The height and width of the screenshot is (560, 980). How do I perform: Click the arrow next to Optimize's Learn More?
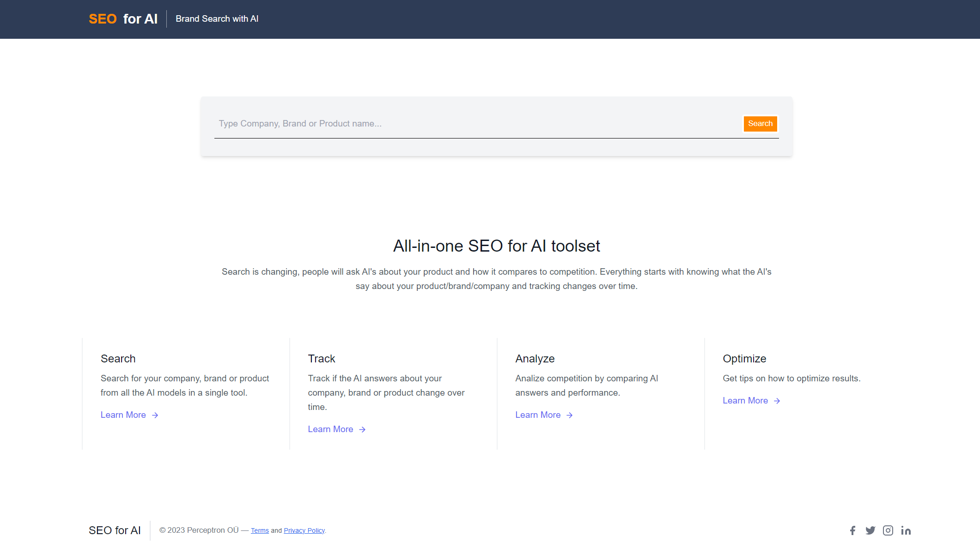point(777,401)
